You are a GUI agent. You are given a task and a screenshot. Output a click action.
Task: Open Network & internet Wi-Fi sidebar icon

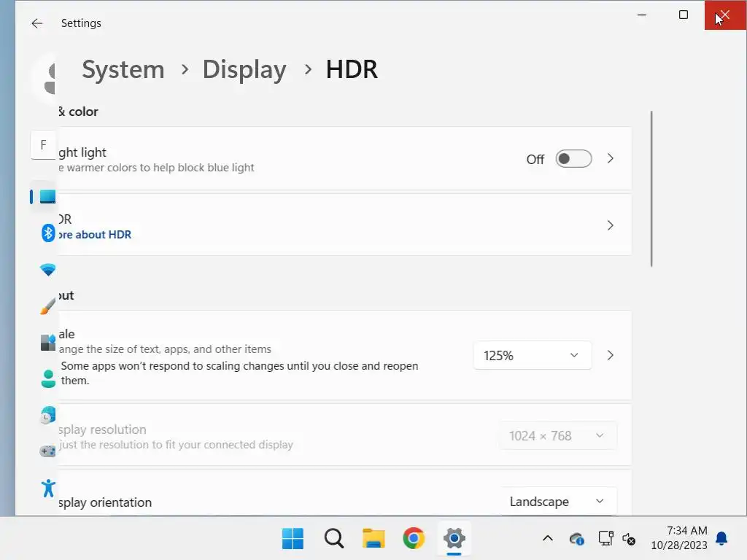point(47,270)
